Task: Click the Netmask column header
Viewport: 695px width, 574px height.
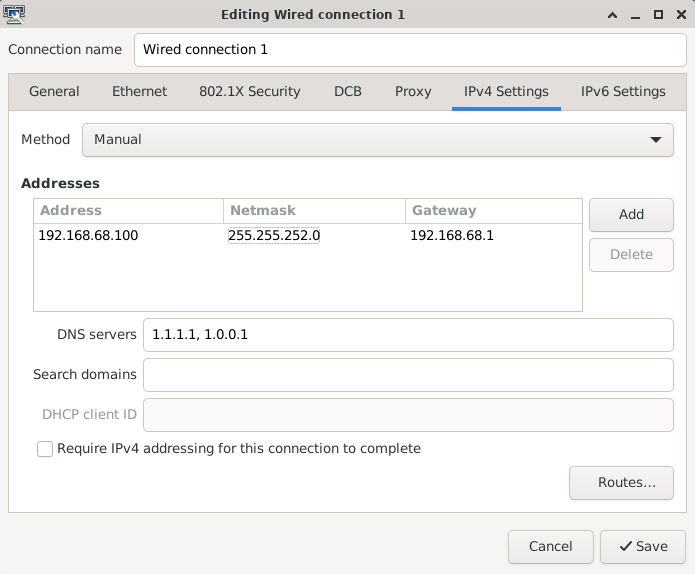Action: click(x=314, y=211)
